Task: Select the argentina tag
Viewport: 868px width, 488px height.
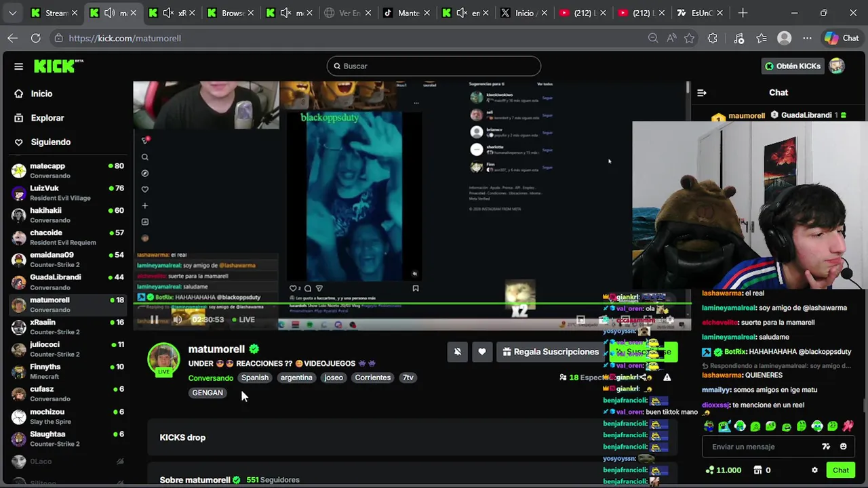Action: 296,378
